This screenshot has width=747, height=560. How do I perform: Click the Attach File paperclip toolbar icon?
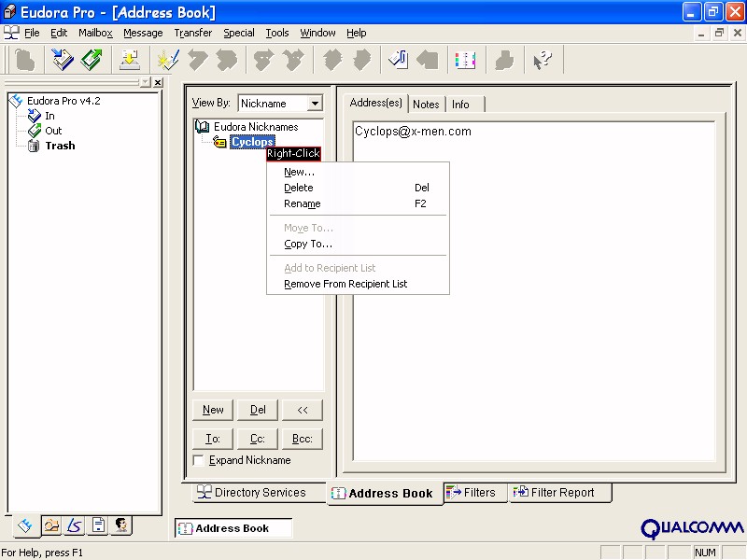[x=399, y=61]
